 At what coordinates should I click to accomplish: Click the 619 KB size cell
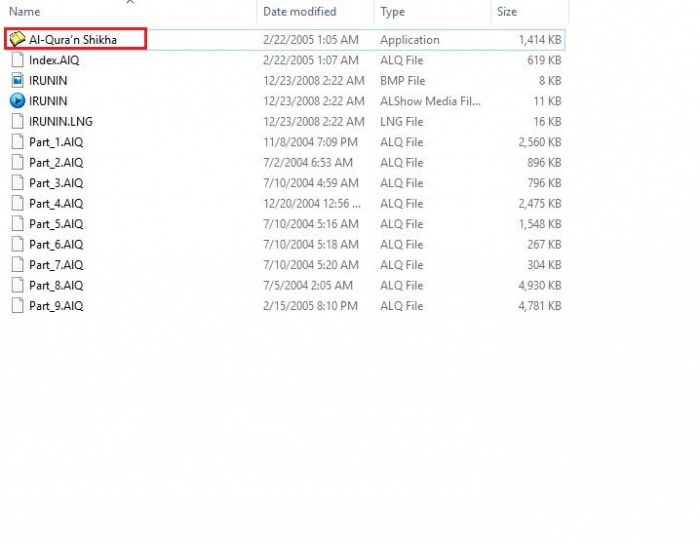544,60
